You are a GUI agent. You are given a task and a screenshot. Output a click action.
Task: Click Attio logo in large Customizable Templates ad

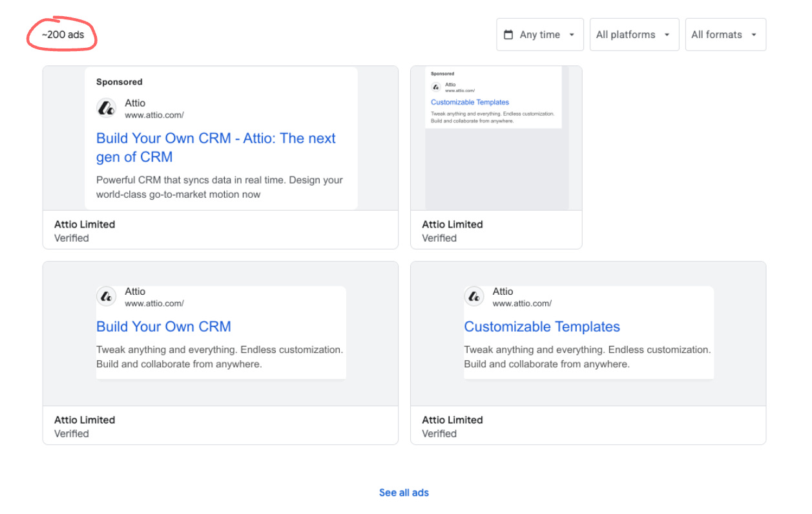[474, 297]
